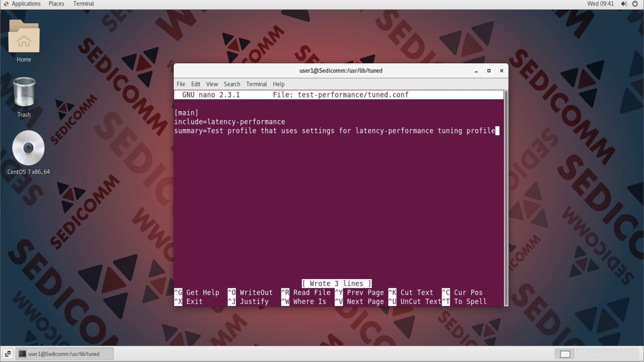
Task: Open the Help menu in terminal
Action: click(x=278, y=84)
